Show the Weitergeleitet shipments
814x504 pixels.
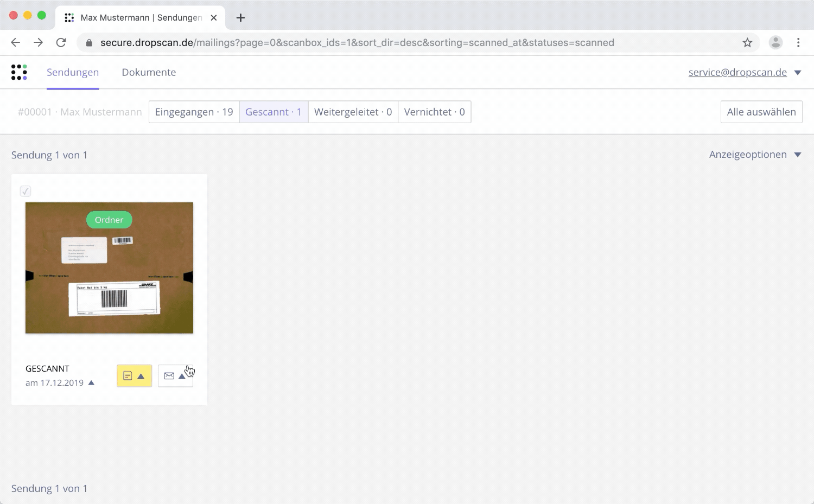353,112
